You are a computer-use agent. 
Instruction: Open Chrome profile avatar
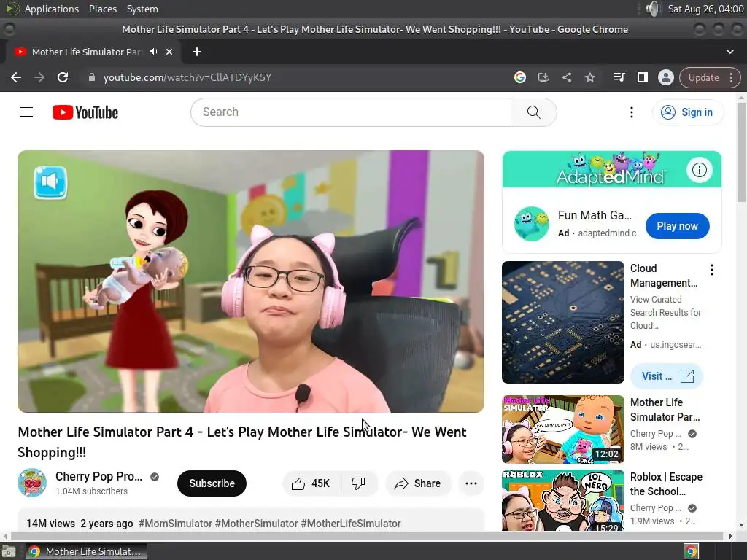665,77
